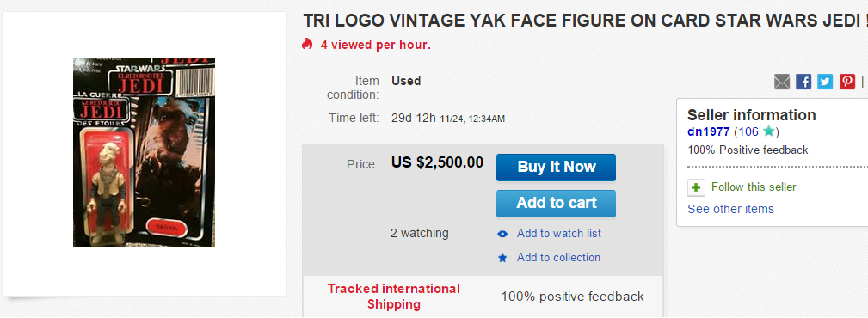Buy the Yak Face figure now
This screenshot has width=868, height=318.
click(x=556, y=167)
